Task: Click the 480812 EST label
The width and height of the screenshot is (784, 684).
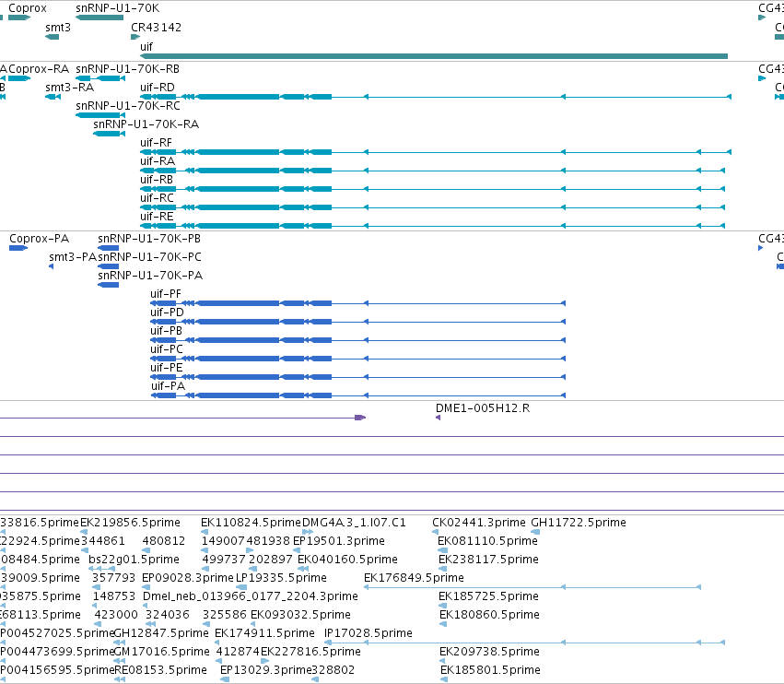Action: [163, 541]
